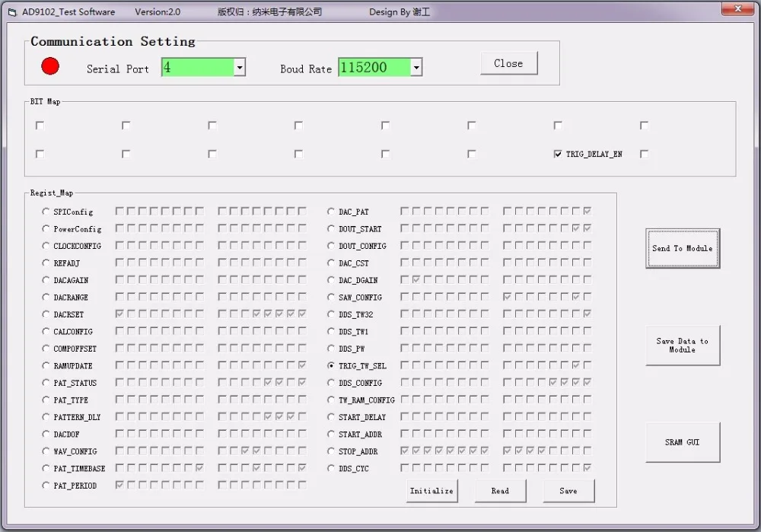This screenshot has width=761, height=532.
Task: Toggle the first bit checkbox of STOP_ADDR row
Action: (x=404, y=451)
